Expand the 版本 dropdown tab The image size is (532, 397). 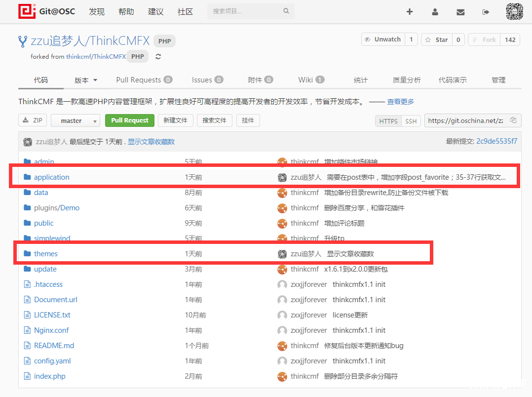86,80
